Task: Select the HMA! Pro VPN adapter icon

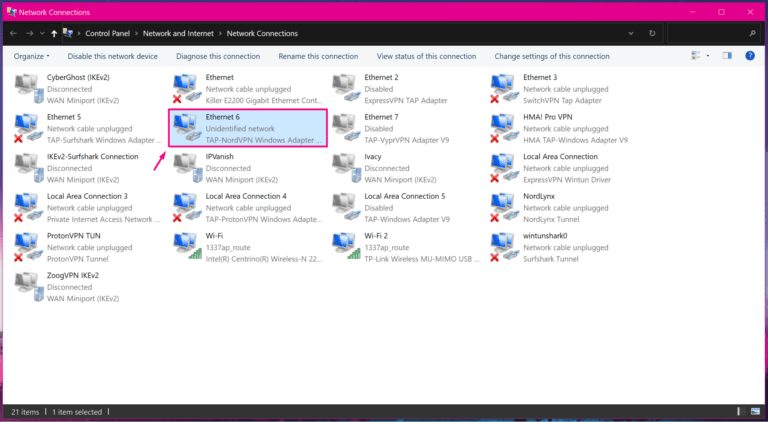Action: [x=505, y=128]
